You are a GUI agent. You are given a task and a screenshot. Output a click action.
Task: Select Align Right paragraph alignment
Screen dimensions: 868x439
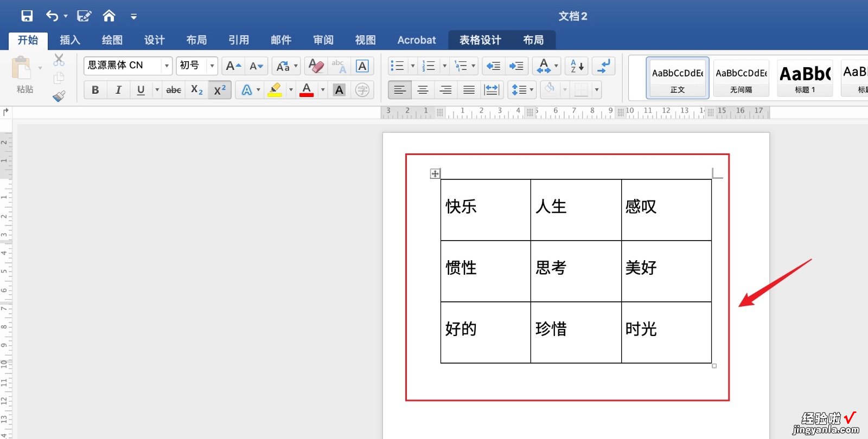pos(446,90)
